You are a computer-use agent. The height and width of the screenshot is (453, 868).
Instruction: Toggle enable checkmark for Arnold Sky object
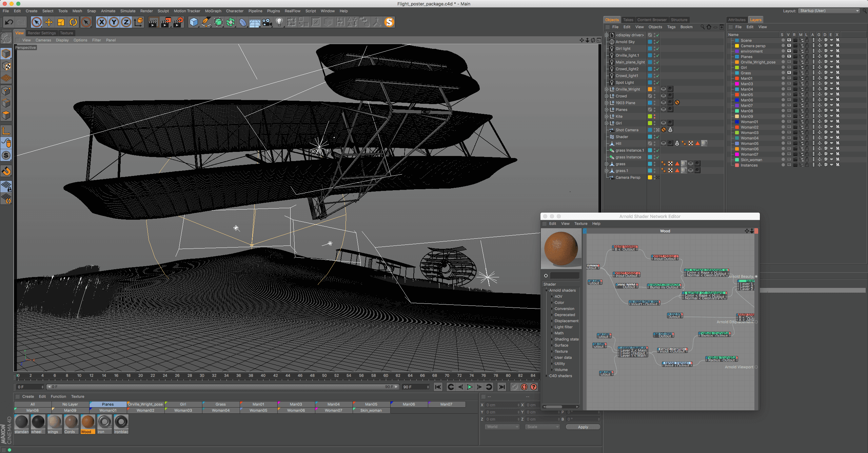pyautogui.click(x=657, y=42)
